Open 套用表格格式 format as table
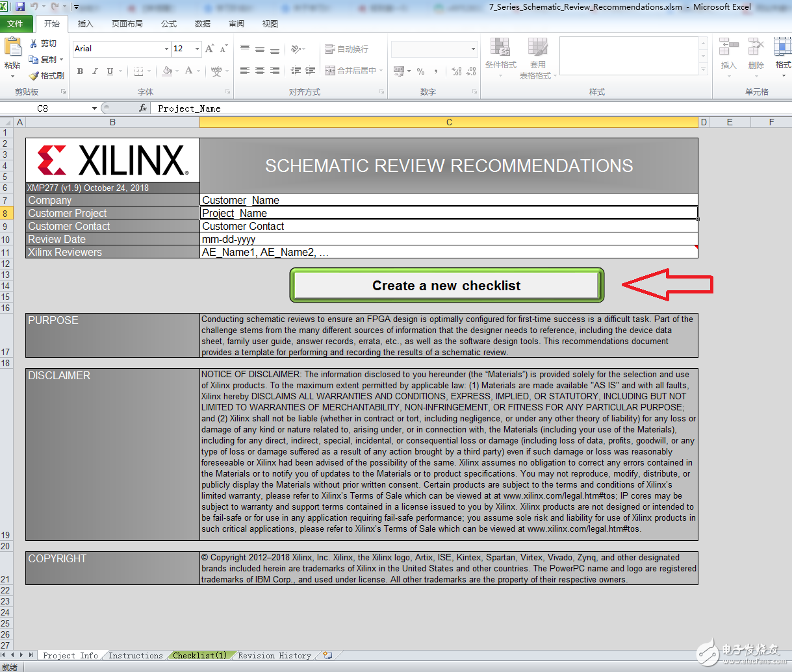Image resolution: width=792 pixels, height=672 pixels. [x=537, y=57]
